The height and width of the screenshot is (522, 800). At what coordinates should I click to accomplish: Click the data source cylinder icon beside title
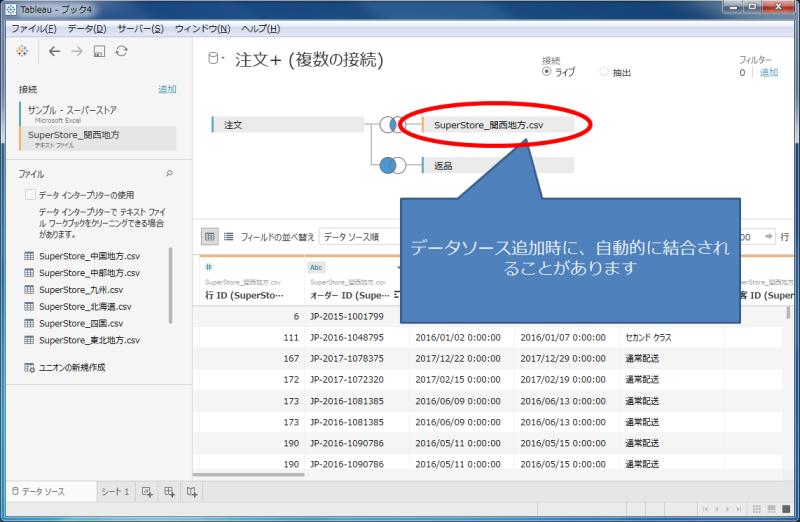tap(213, 59)
